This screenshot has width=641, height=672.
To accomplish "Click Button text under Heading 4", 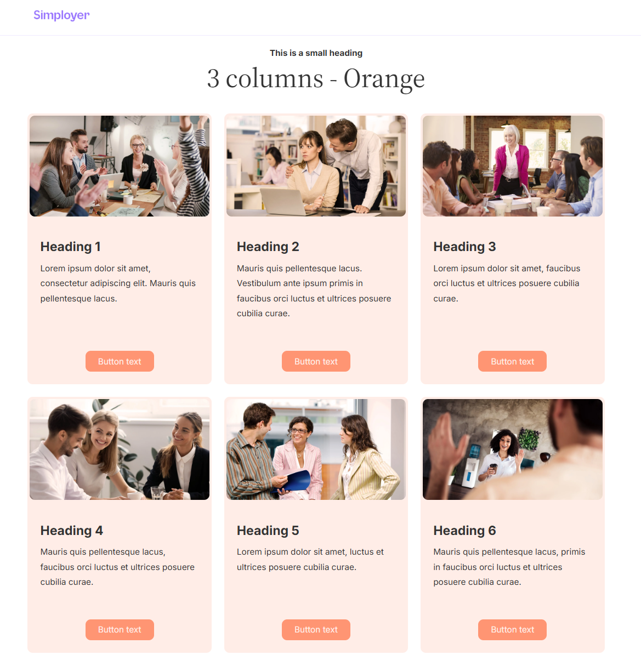I will coord(120,630).
